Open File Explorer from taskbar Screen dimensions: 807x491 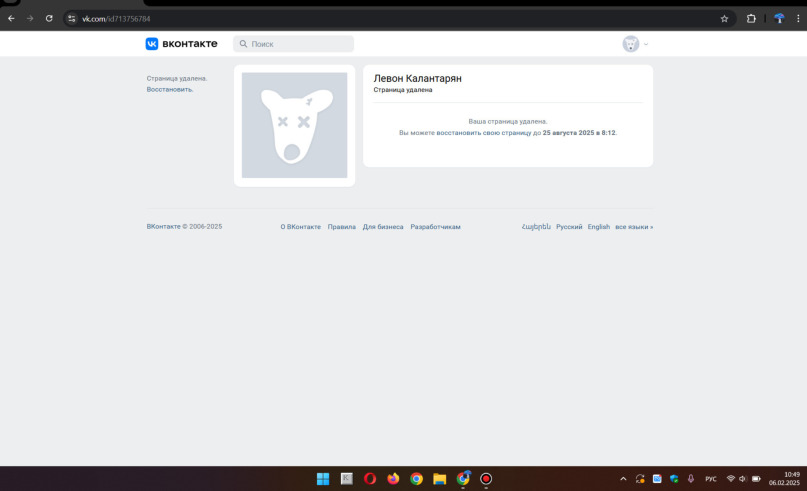tap(440, 479)
